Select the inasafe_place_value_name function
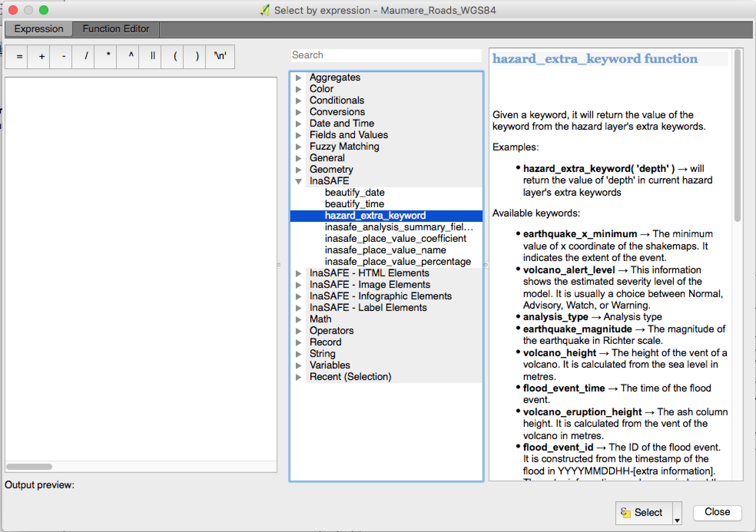The width and height of the screenshot is (756, 532). coord(385,250)
